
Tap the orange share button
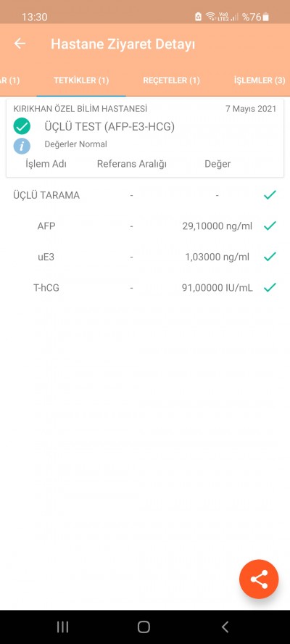click(x=259, y=579)
